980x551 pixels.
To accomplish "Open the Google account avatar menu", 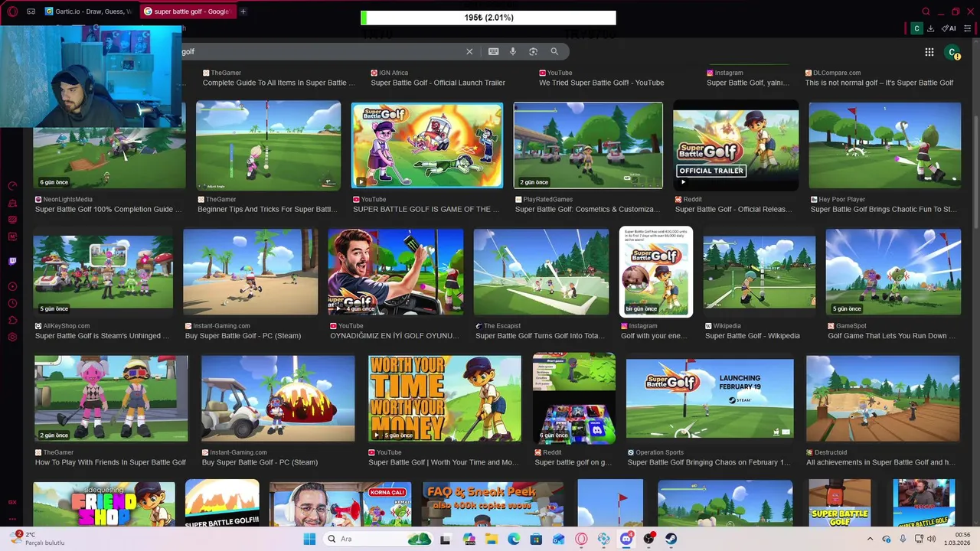I will (x=952, y=52).
